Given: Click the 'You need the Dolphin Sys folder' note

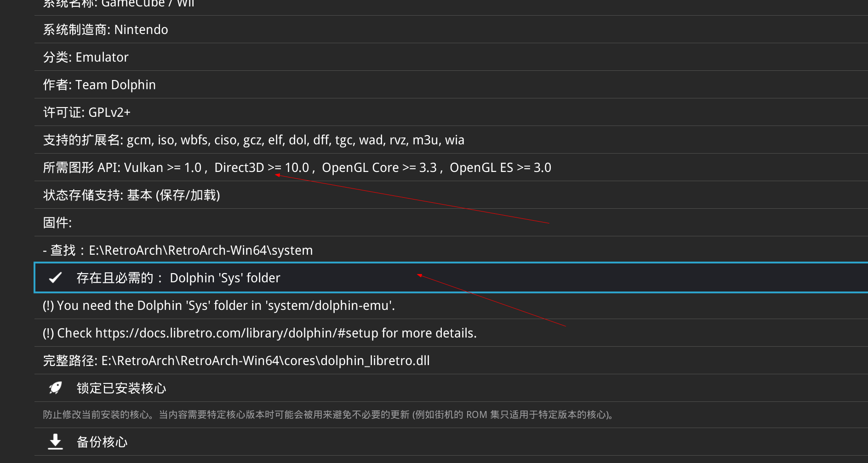Looking at the screenshot, I should coord(451,305).
